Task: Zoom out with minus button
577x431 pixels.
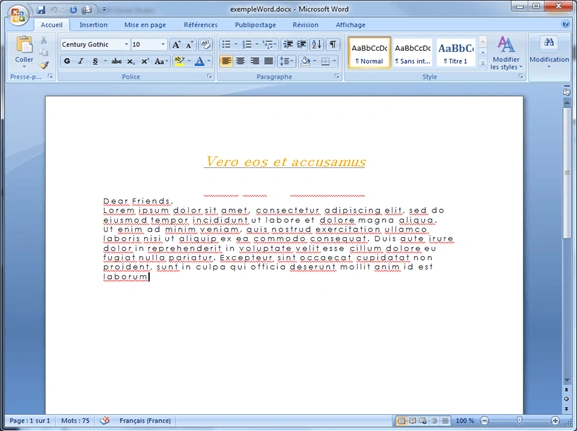Action: point(485,420)
